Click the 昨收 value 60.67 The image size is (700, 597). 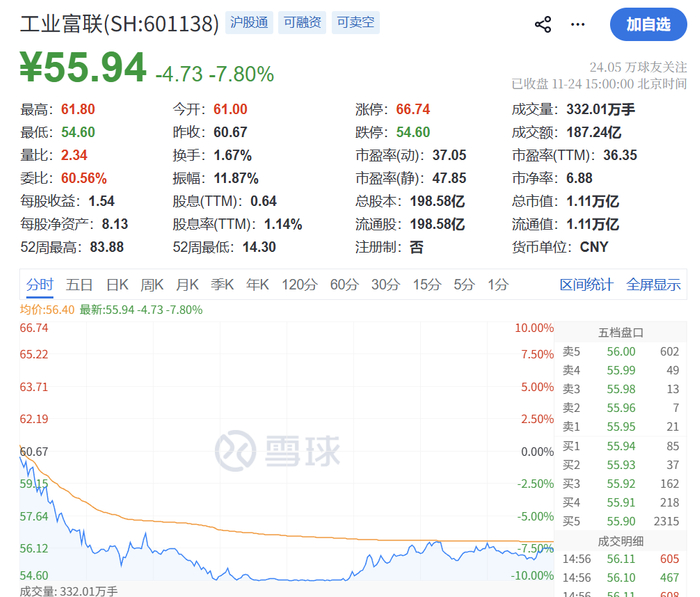(230, 132)
